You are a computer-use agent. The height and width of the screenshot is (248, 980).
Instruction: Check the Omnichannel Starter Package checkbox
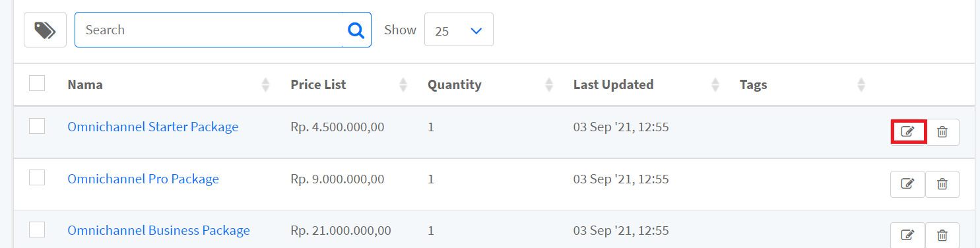pos(37,126)
